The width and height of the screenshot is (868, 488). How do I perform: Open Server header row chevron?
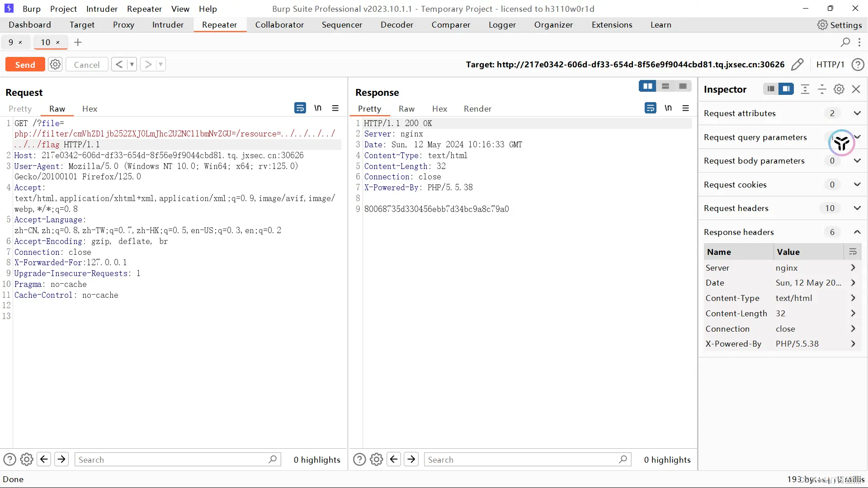(853, 268)
